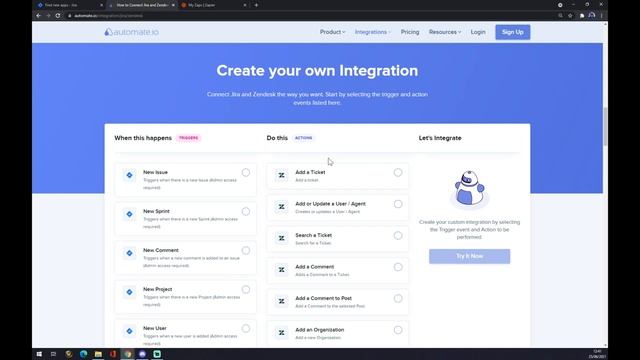Select the New Issue trigger radio button

click(246, 173)
